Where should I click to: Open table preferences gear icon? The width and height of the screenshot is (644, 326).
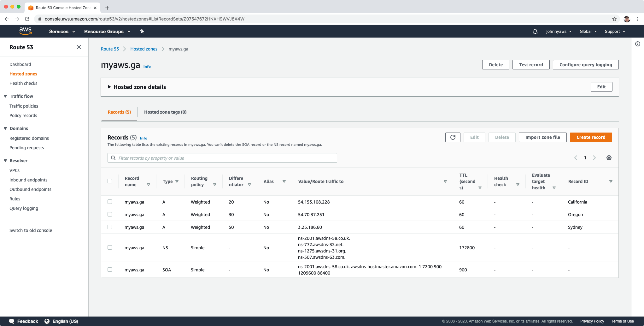point(609,158)
